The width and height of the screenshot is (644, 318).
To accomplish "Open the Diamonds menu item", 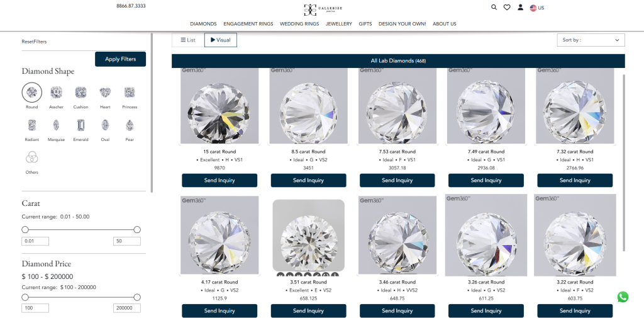I will point(203,24).
